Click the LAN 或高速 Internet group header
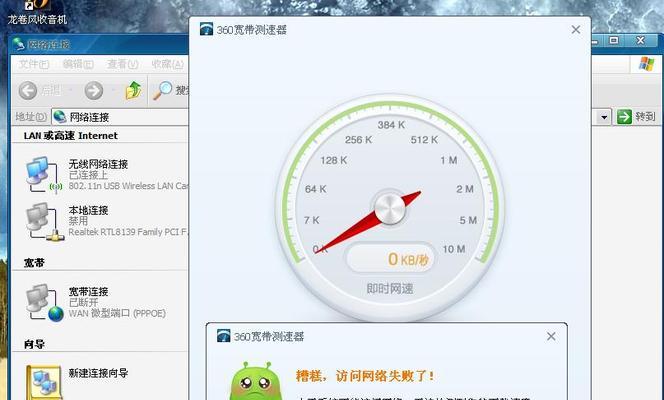 click(71, 135)
